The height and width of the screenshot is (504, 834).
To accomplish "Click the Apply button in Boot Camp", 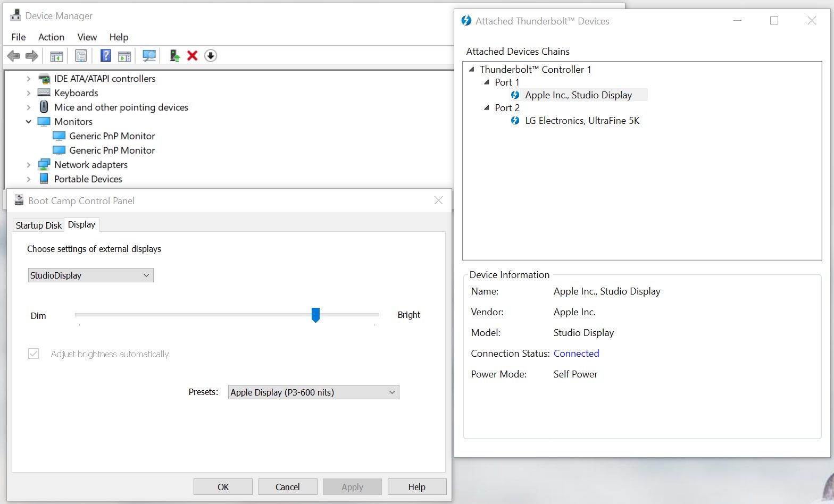I will [352, 487].
